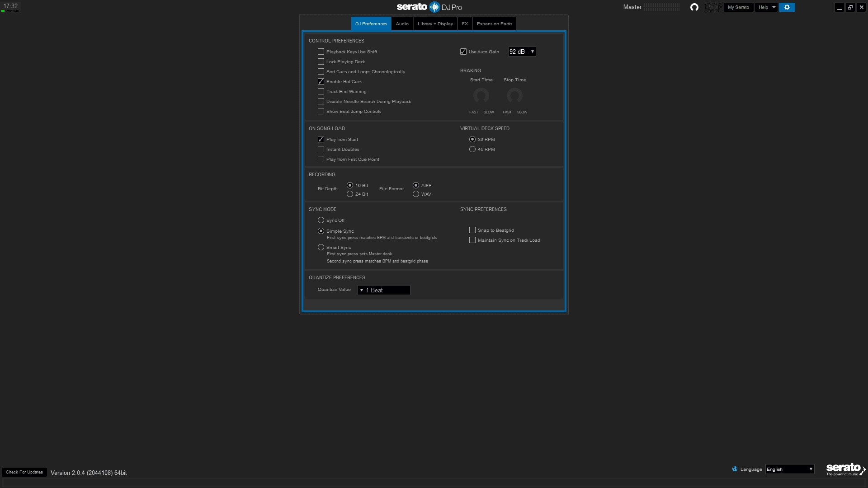
Task: Open settings with the gear icon
Action: tap(787, 7)
